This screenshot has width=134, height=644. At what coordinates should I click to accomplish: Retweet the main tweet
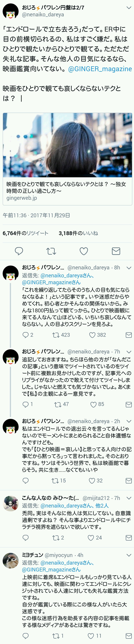pos(51,251)
